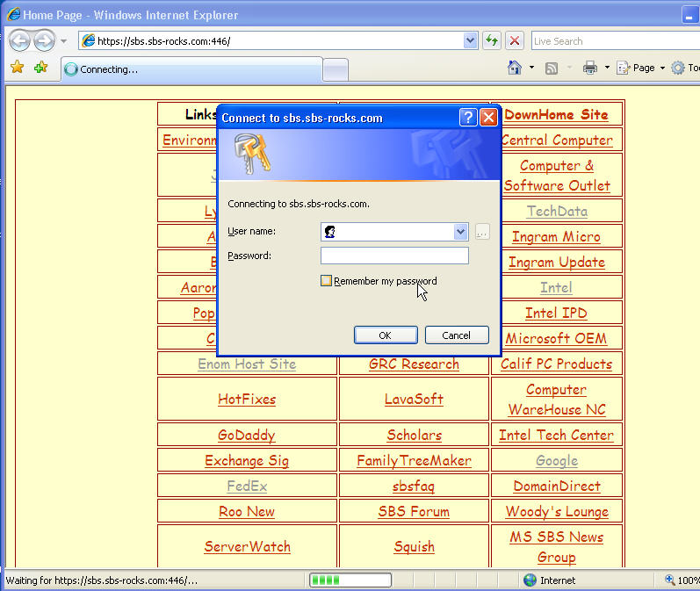The width and height of the screenshot is (700, 591).
Task: Expand the Print dropdown arrow
Action: (x=607, y=68)
